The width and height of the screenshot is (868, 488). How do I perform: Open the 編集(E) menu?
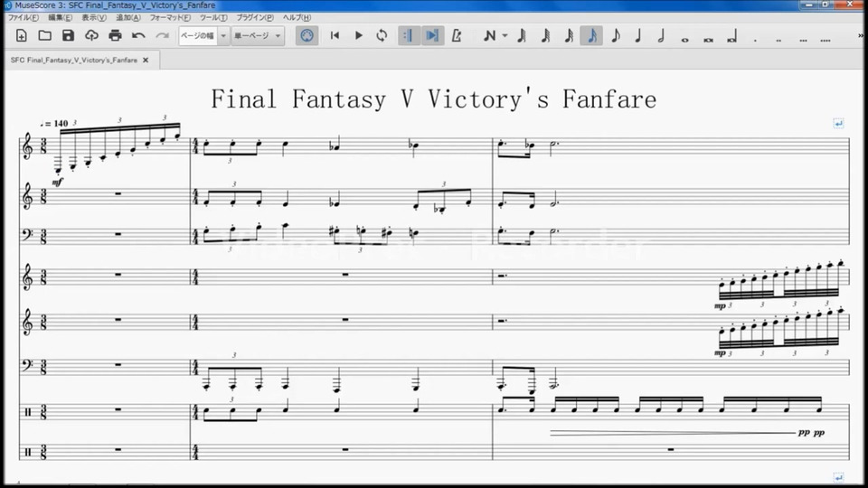click(60, 18)
